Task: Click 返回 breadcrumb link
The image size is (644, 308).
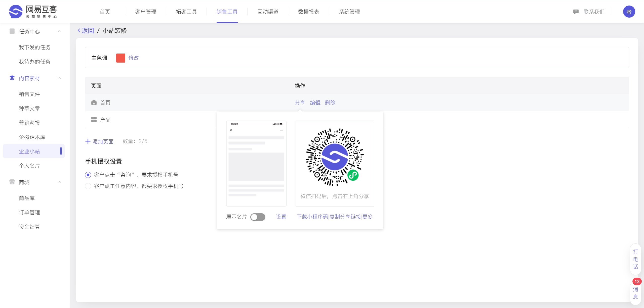Action: coord(88,30)
